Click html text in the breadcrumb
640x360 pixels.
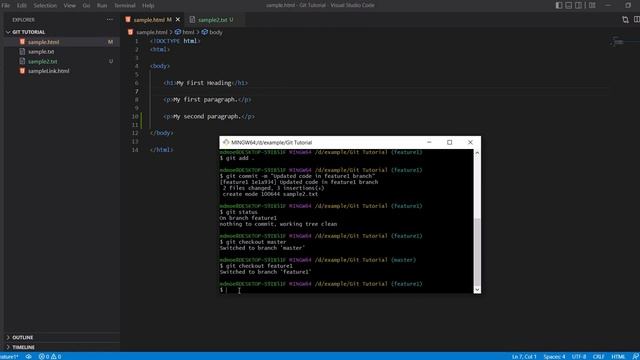coord(188,32)
